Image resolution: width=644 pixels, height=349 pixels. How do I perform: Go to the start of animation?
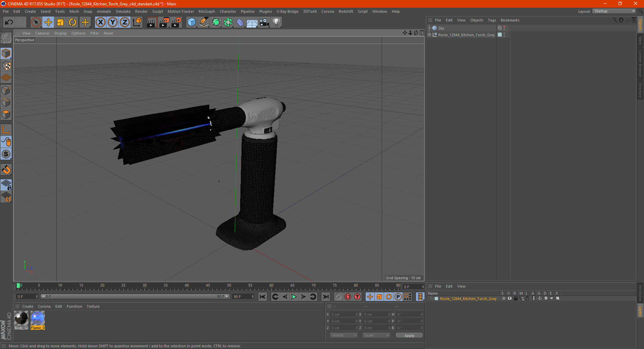tap(263, 297)
